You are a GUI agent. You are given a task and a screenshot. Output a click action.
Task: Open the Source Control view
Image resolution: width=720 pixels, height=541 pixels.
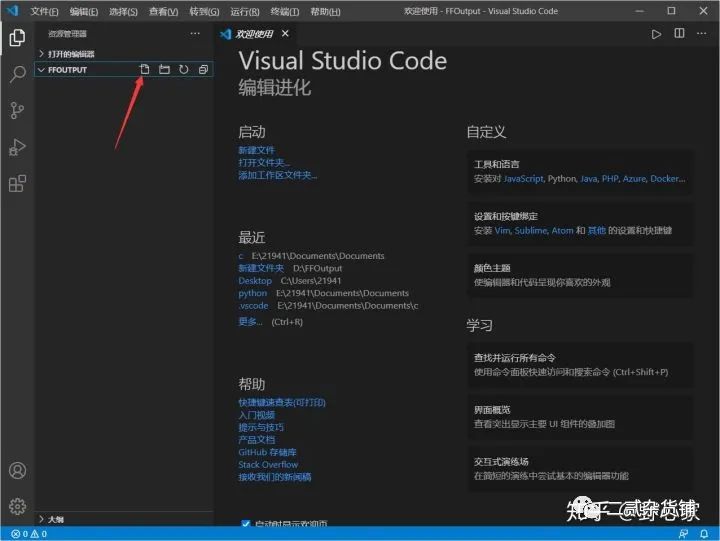[x=17, y=111]
